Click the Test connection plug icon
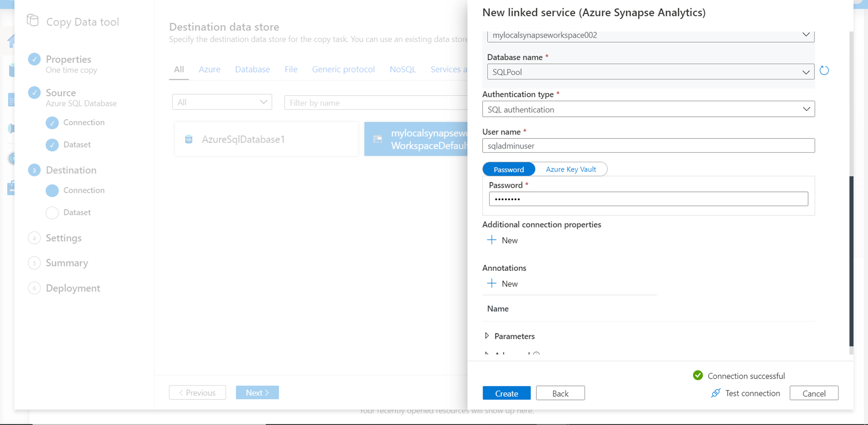Image resolution: width=868 pixels, height=425 pixels. click(x=716, y=393)
